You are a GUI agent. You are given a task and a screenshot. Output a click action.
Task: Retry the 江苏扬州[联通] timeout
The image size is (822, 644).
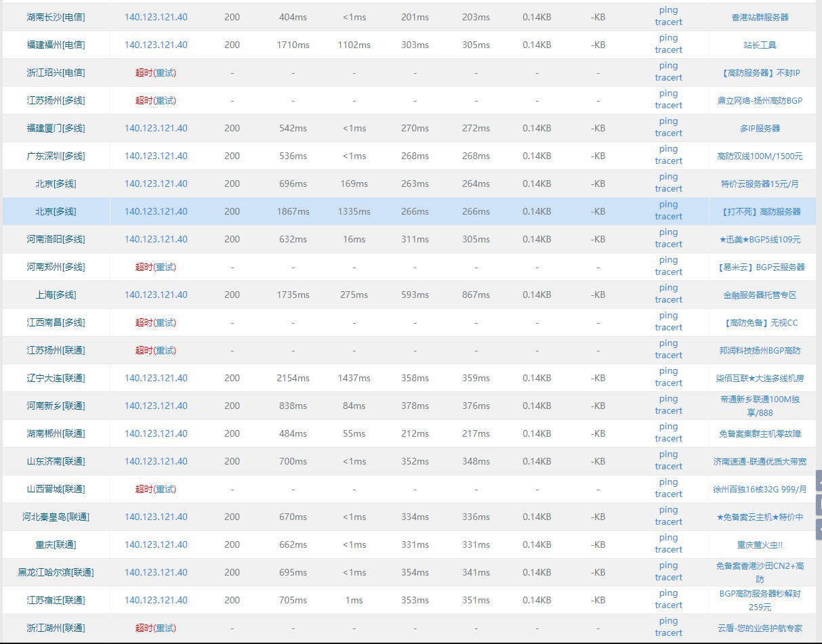point(165,350)
